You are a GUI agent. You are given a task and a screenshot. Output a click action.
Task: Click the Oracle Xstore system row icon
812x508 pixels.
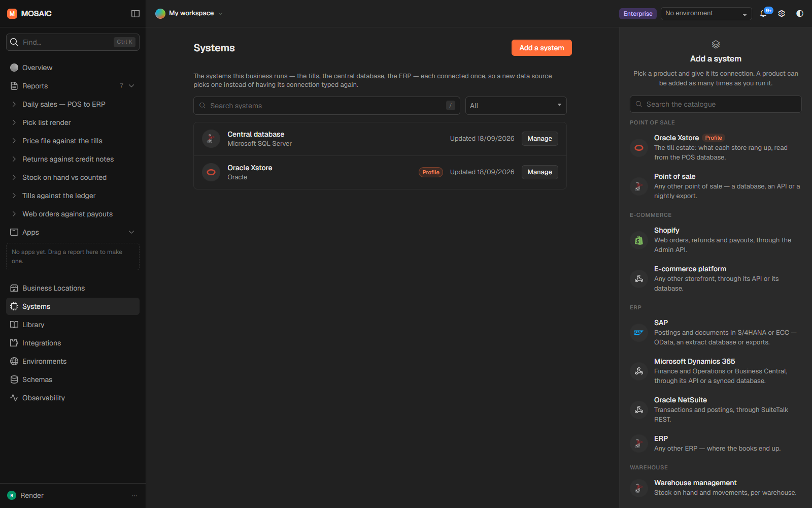211,172
